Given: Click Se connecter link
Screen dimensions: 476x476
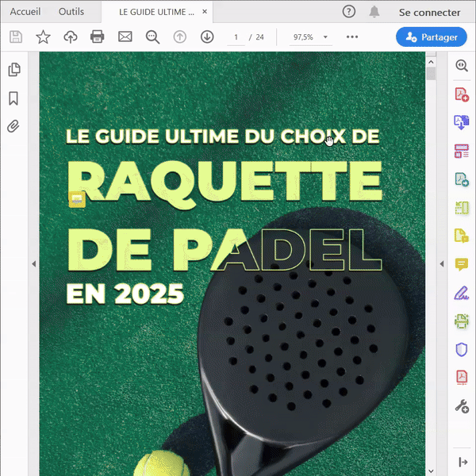Looking at the screenshot, I should [x=429, y=13].
